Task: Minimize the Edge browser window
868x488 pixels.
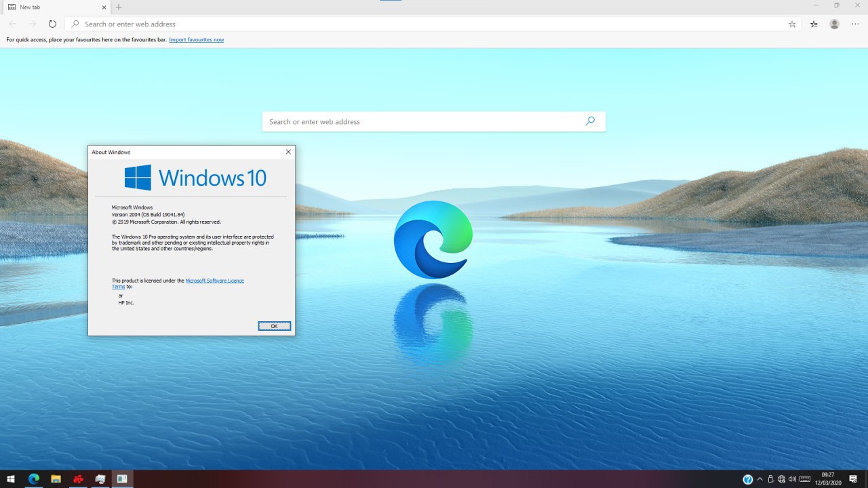Action: (816, 5)
